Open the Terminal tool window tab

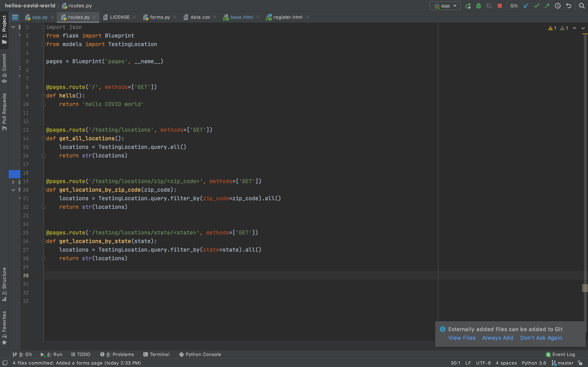click(156, 354)
